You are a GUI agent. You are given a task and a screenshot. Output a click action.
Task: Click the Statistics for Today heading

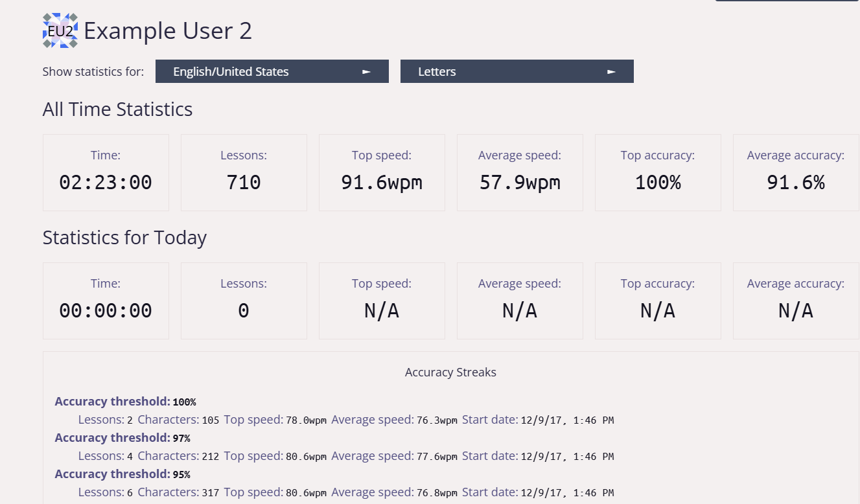(124, 237)
